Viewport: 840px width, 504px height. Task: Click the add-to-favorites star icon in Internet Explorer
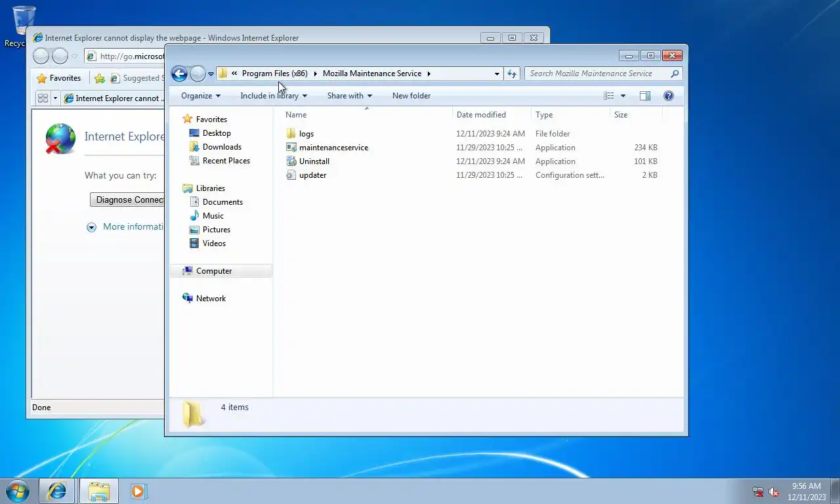coord(99,78)
